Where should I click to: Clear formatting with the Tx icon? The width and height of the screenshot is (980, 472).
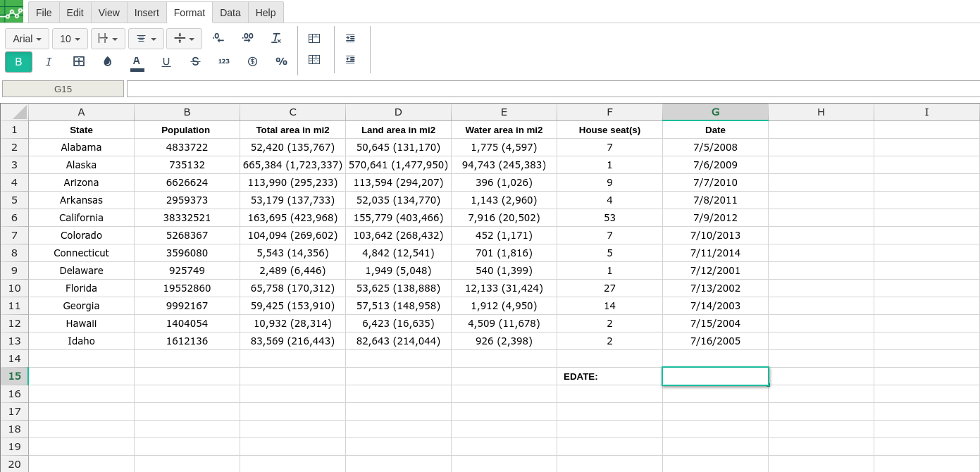276,38
